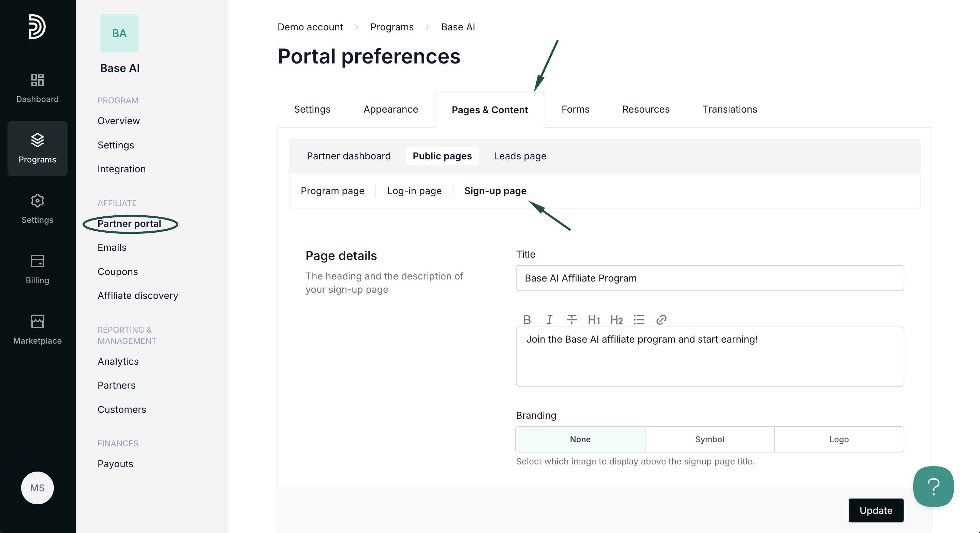
Task: Select None branding option
Action: coord(580,440)
